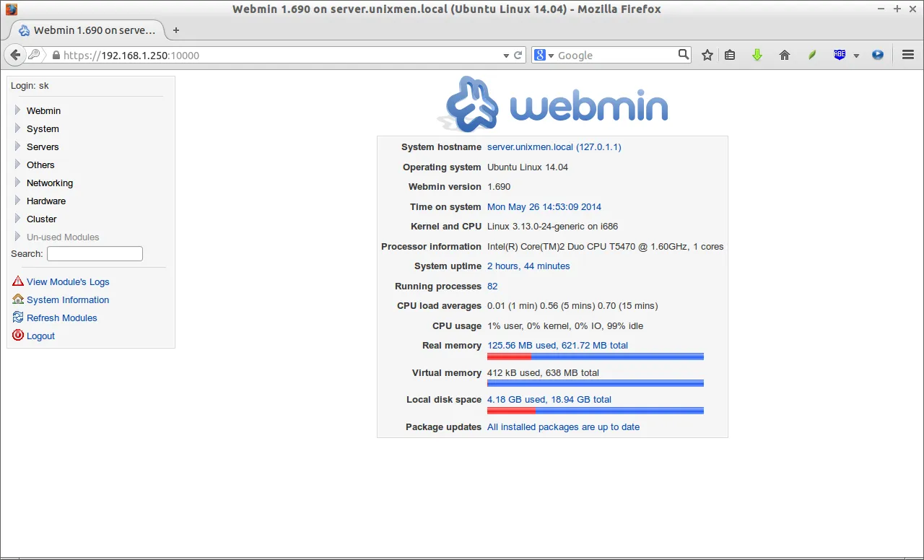Toggle the bookmark star in address bar
The image size is (924, 560).
pos(707,54)
